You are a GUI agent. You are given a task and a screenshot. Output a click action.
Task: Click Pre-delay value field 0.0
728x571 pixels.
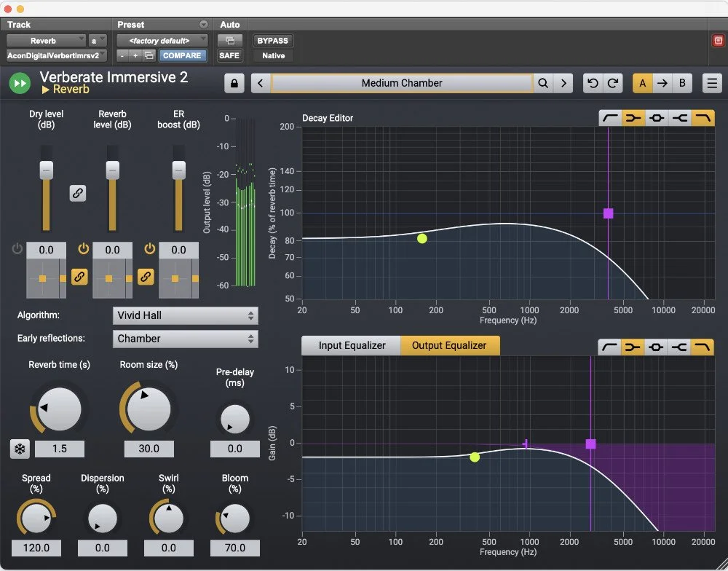(235, 449)
